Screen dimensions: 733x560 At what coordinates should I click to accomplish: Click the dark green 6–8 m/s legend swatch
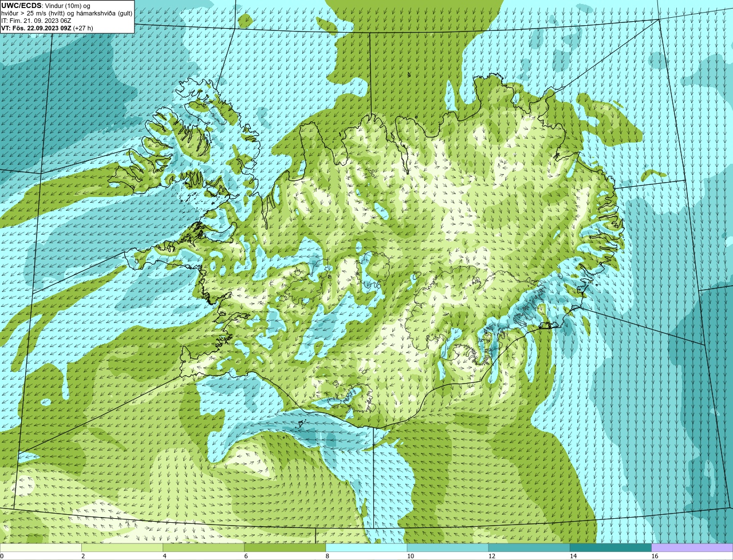(285, 548)
